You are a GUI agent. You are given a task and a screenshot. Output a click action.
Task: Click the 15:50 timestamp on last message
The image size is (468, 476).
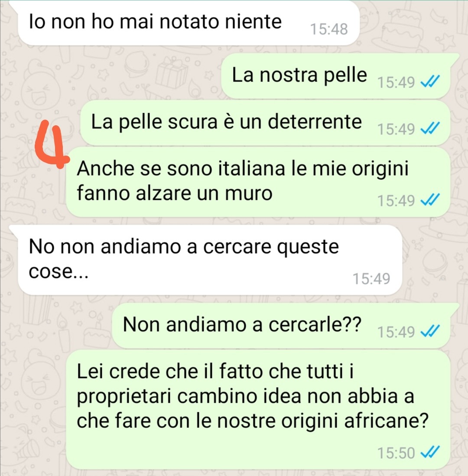tap(396, 453)
